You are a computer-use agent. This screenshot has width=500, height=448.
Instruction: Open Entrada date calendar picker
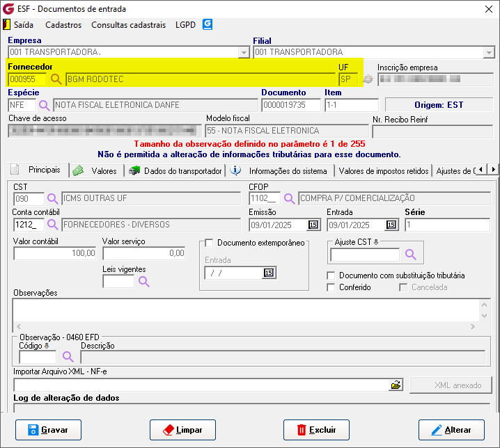(391, 225)
